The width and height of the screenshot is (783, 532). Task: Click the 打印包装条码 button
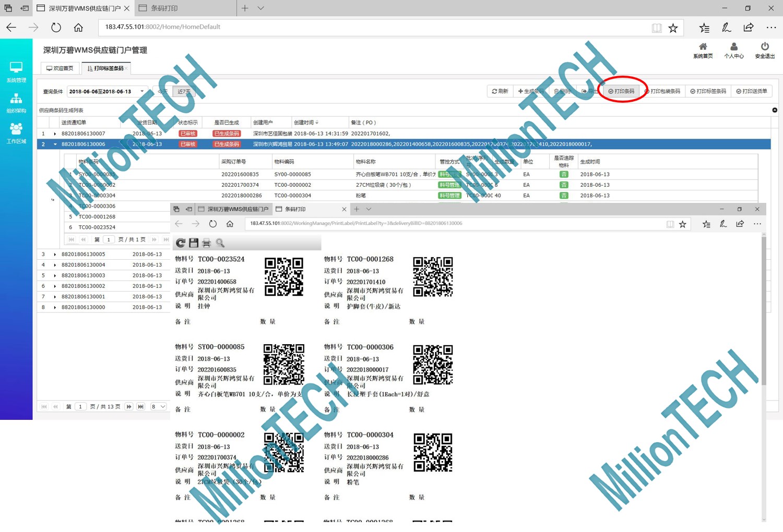662,91
